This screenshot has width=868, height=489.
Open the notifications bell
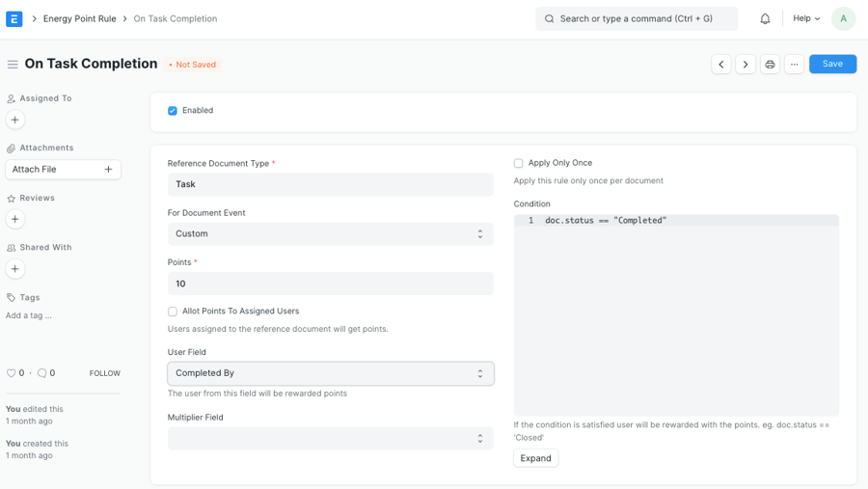765,18
